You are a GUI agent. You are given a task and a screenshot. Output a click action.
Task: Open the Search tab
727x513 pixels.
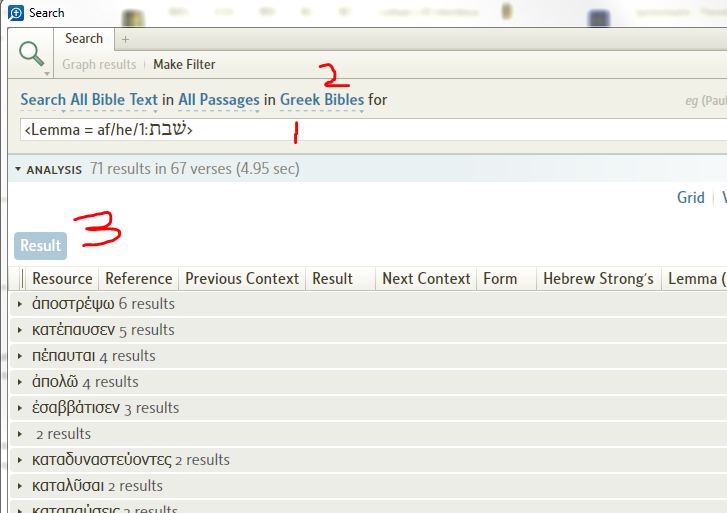tap(84, 38)
